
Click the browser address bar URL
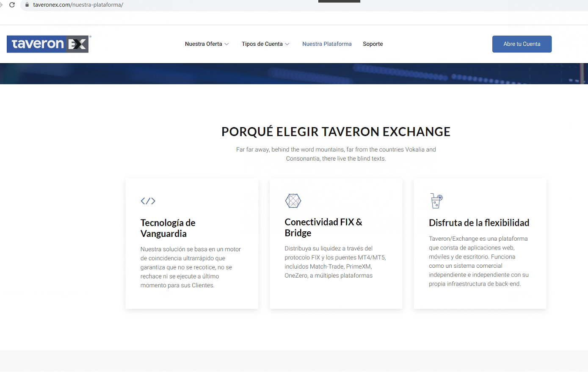click(x=78, y=5)
